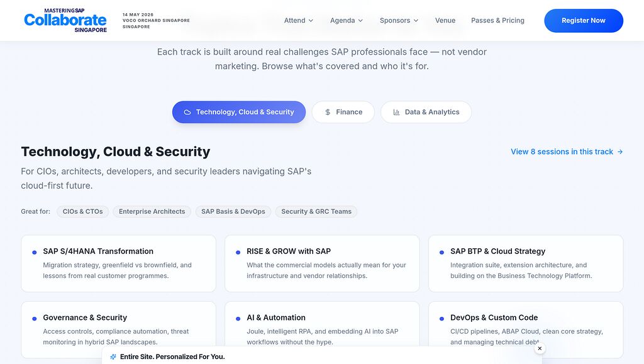Viewport: 644px width, 364px height.
Task: Click the AI & Automation heading
Action: click(276, 317)
